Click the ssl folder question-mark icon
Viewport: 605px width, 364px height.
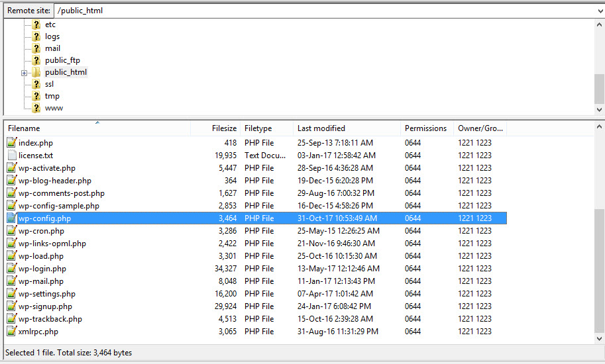click(x=36, y=84)
